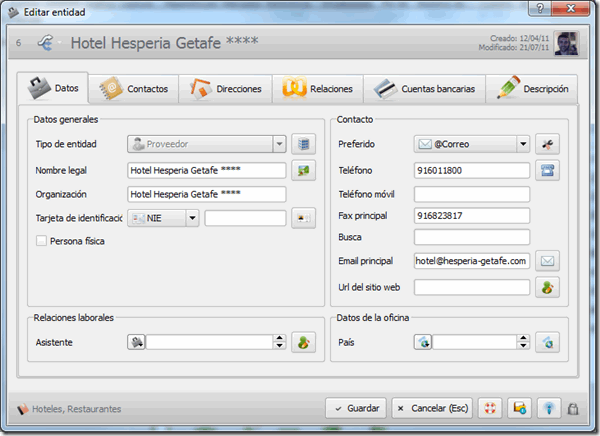Click the Teléfono móvil field
600x436 pixels.
(472, 194)
